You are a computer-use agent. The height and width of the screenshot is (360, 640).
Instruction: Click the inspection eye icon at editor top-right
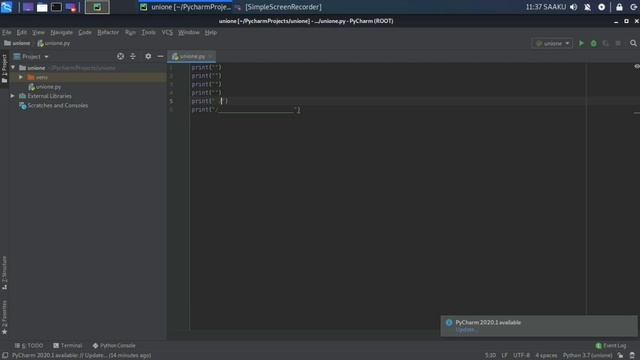637,66
